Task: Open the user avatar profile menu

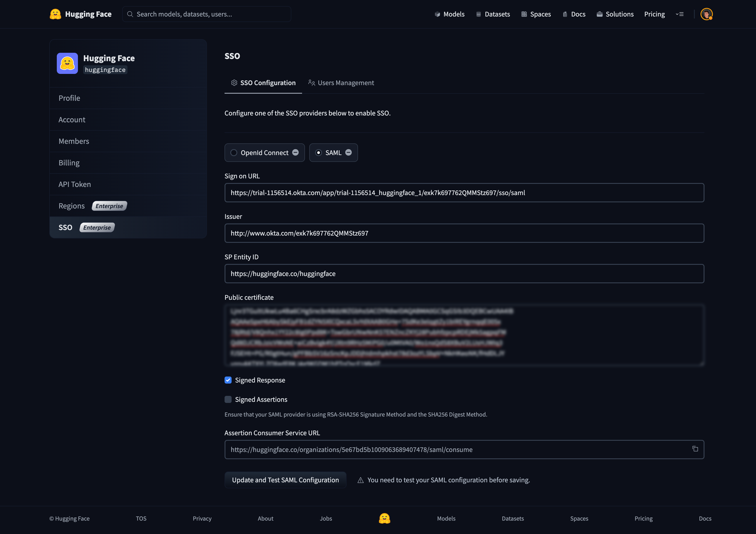Action: pyautogui.click(x=706, y=14)
